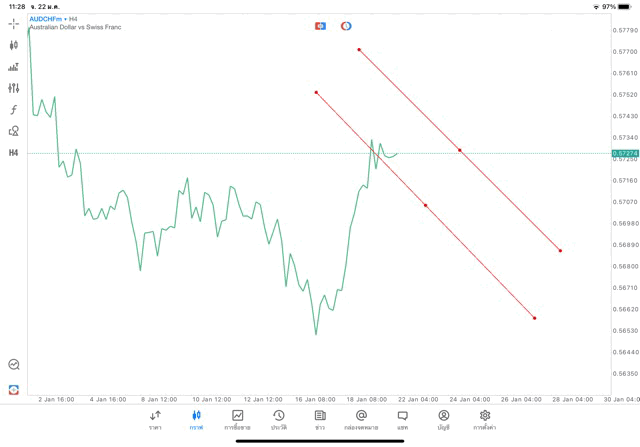Open the history tab (ประวัติ)
Image resolution: width=640 pixels, height=447 pixels.
[x=278, y=419]
